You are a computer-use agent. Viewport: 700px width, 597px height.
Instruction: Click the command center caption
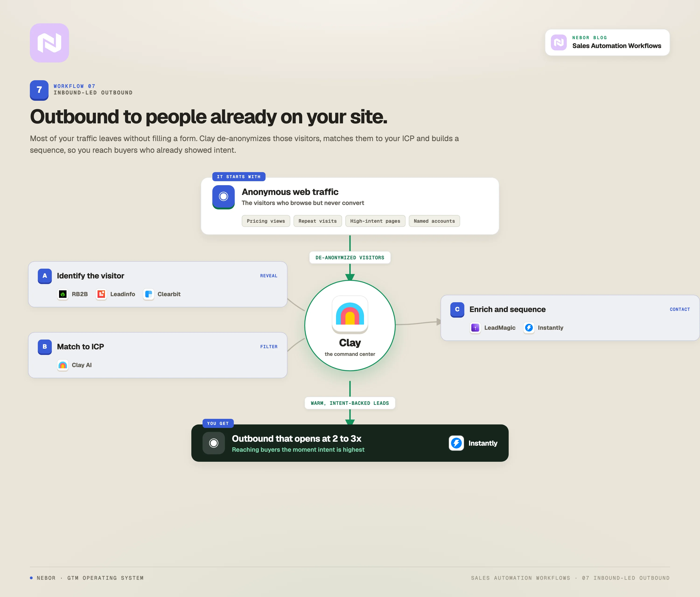coord(350,354)
